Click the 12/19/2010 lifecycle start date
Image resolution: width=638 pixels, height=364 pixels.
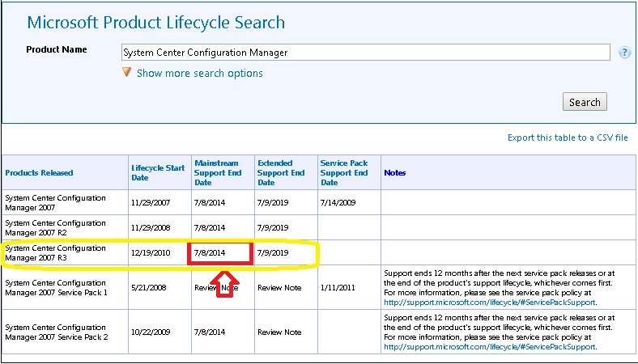(x=151, y=253)
